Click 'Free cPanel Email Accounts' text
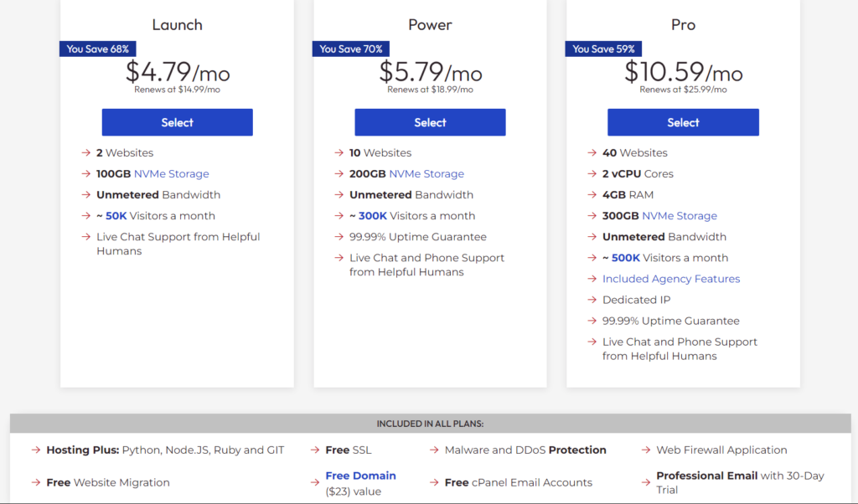The width and height of the screenshot is (858, 504). 518,483
